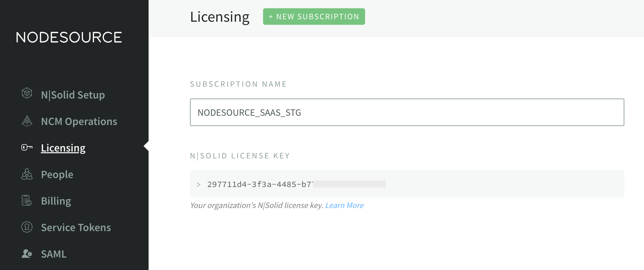Open Service Tokens section

click(76, 228)
